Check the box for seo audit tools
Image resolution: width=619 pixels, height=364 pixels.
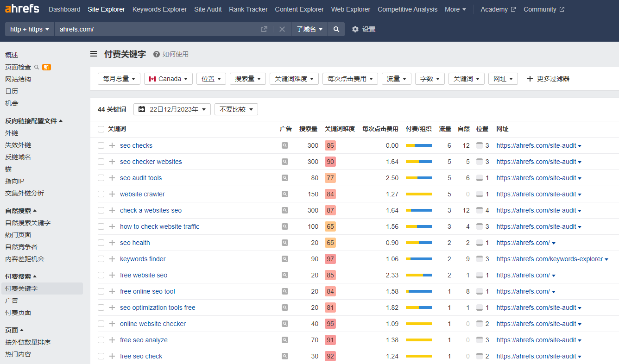(101, 178)
